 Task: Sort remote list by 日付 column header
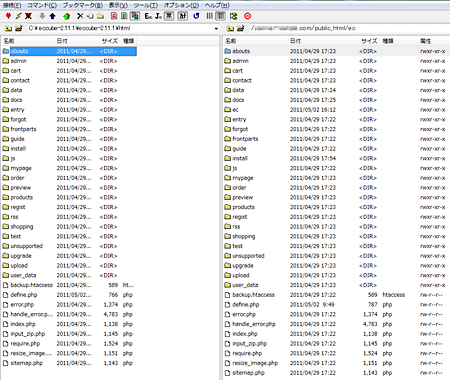pos(321,41)
